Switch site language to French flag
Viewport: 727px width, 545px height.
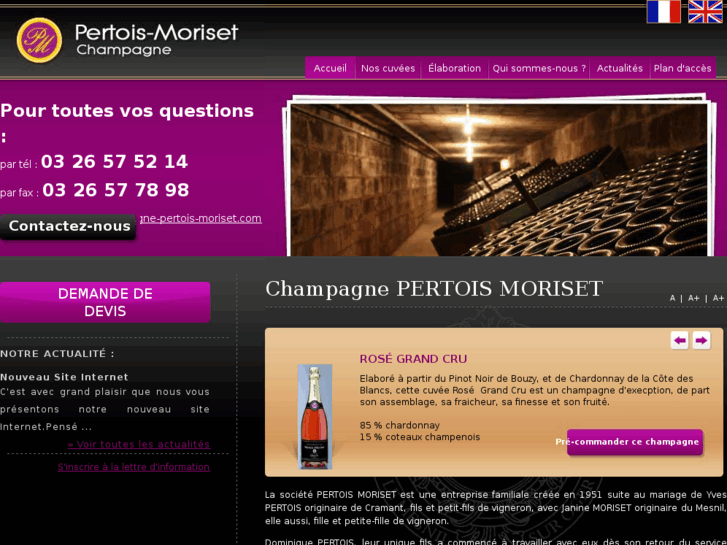663,12
